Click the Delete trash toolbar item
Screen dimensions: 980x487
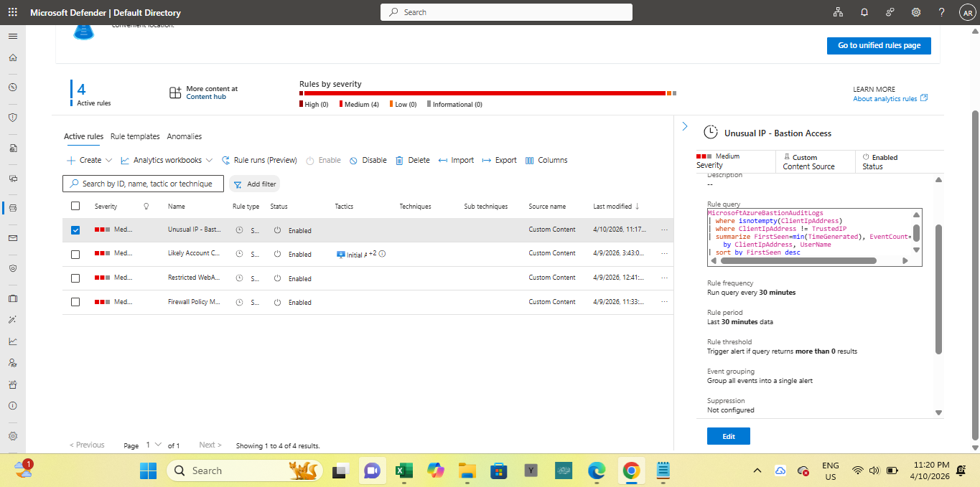coord(413,160)
